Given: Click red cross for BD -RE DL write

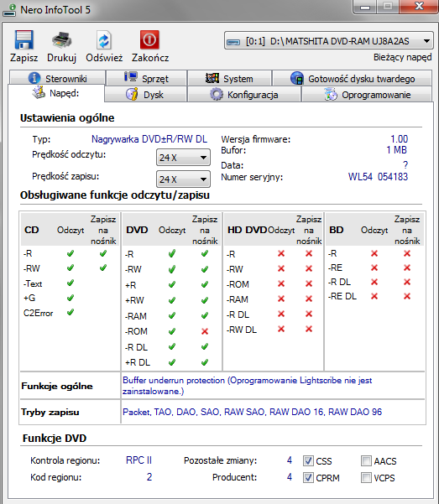Looking at the screenshot, I should click(x=407, y=296).
